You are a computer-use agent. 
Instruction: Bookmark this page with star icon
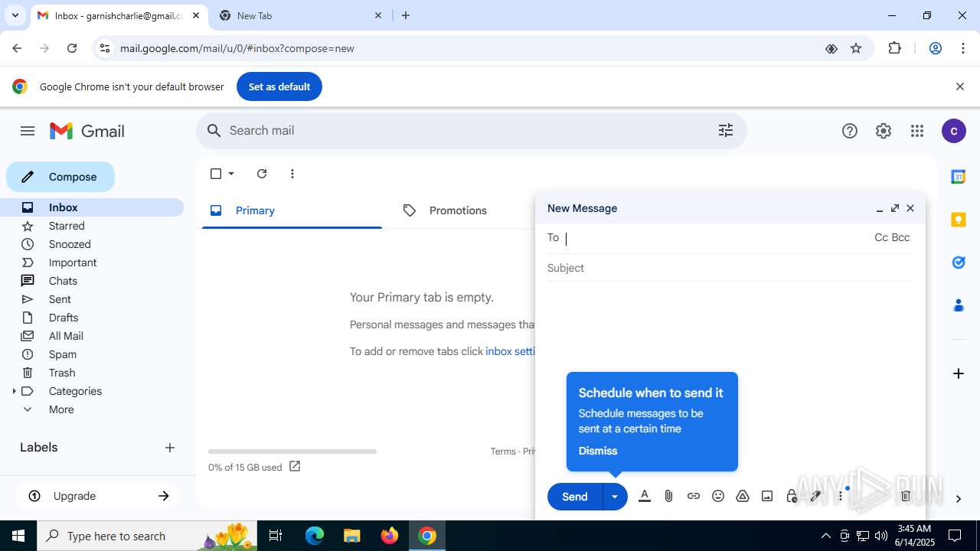tap(856, 48)
